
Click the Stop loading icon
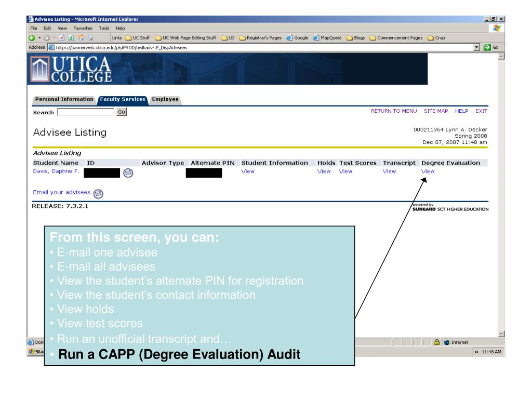pos(61,38)
